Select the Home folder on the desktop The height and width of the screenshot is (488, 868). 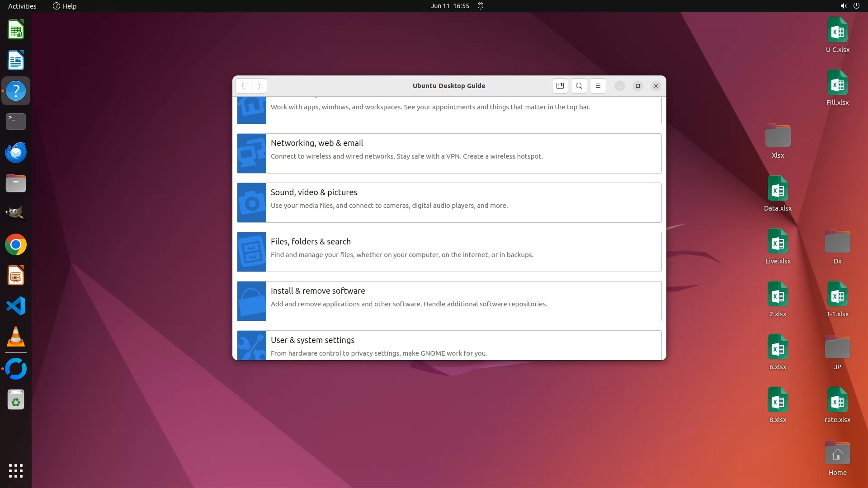[x=838, y=458]
